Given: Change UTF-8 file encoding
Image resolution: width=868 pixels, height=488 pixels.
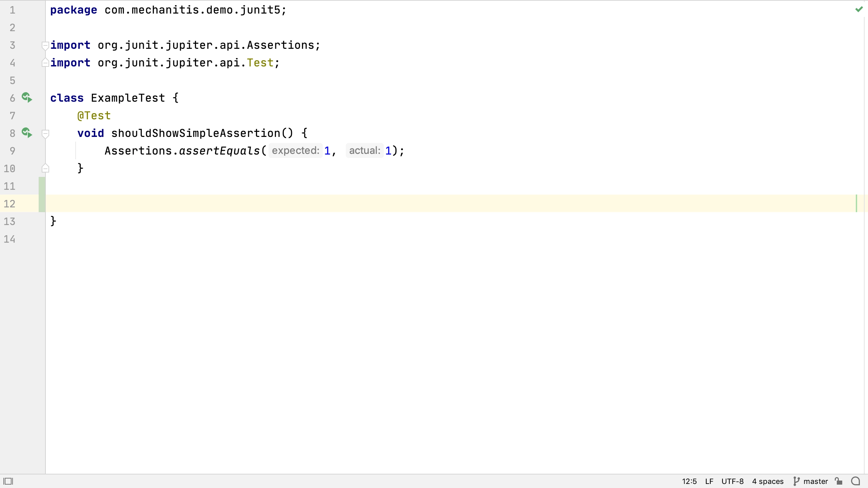Looking at the screenshot, I should pyautogui.click(x=732, y=481).
